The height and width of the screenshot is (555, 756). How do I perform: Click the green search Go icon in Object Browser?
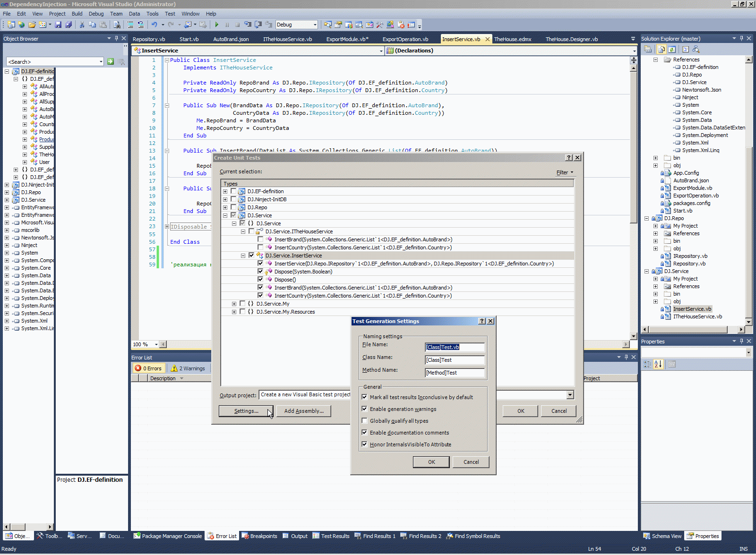pos(111,61)
